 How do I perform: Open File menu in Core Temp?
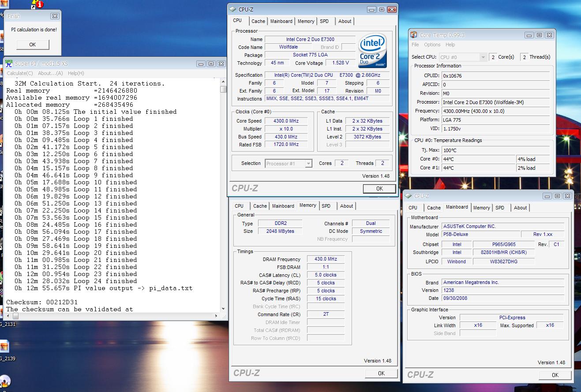pyautogui.click(x=415, y=45)
